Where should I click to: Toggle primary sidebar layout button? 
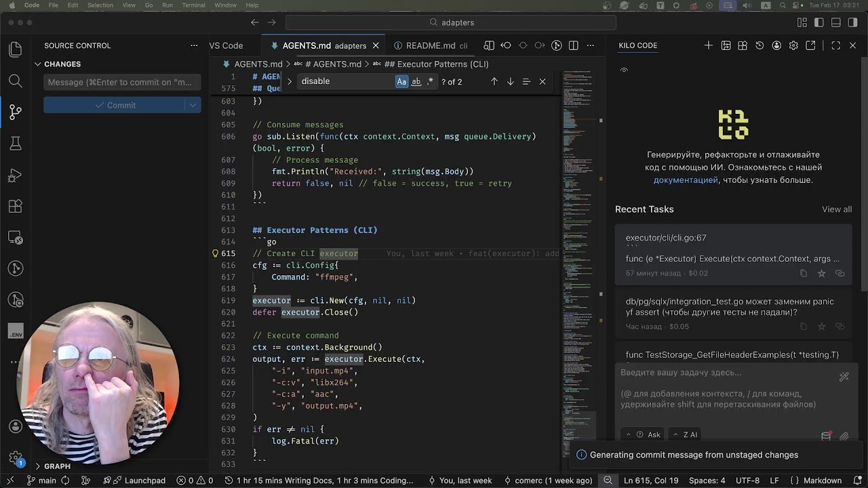pos(819,22)
